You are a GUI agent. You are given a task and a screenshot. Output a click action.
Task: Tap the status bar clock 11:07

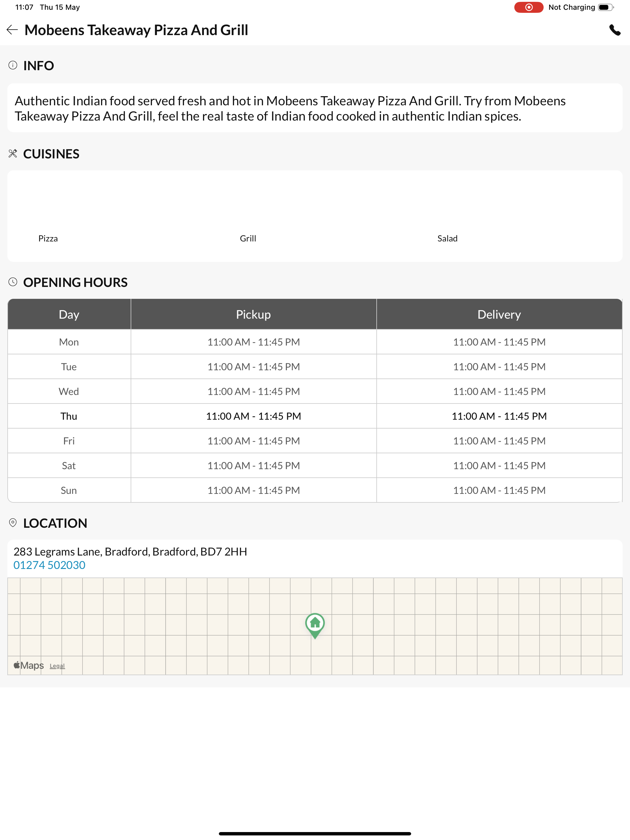tap(24, 7)
